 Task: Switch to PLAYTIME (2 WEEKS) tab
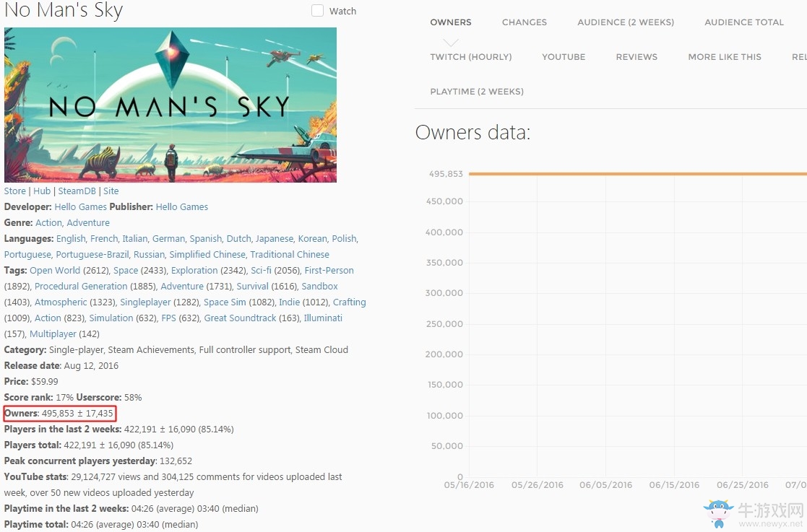477,92
